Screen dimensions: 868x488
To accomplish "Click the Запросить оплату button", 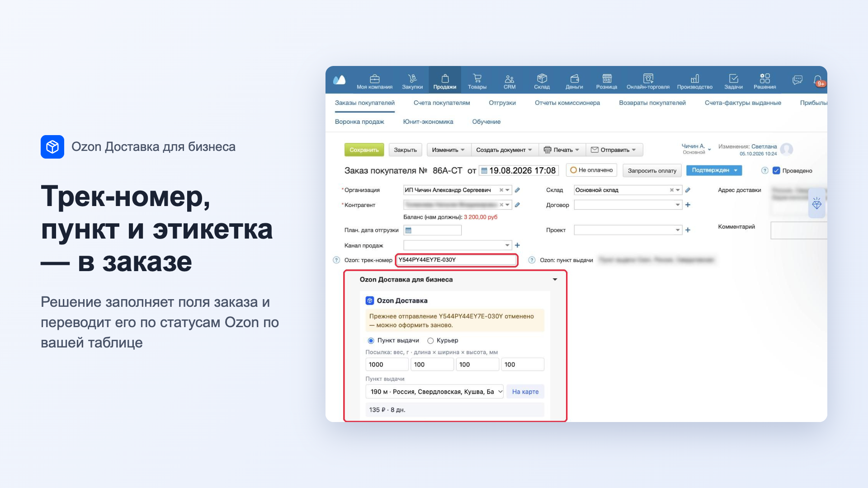I will [x=652, y=171].
